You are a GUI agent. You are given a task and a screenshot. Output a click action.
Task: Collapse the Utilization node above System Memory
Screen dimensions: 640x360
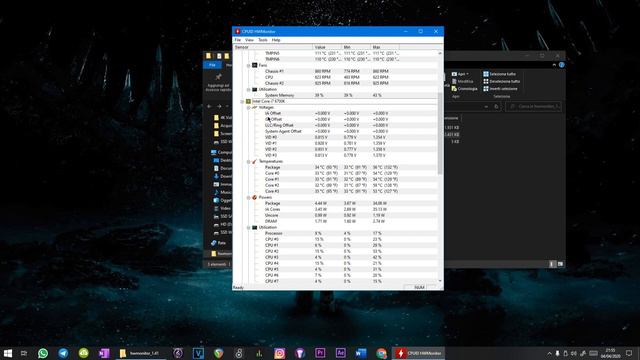248,89
